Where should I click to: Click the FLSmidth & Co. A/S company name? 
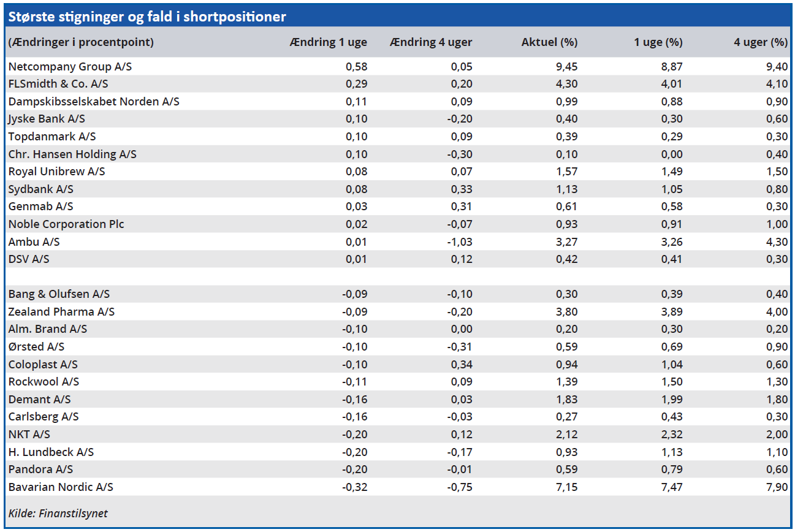click(58, 84)
